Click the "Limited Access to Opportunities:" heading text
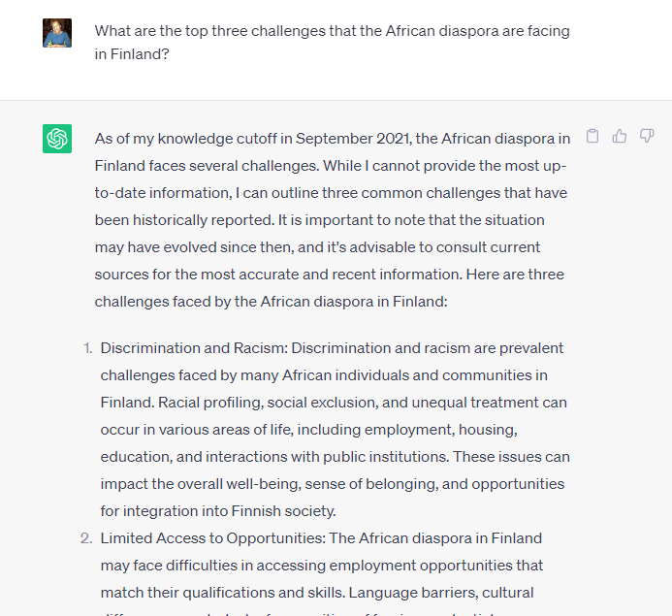Screen dimensions: 672x616 213,538
